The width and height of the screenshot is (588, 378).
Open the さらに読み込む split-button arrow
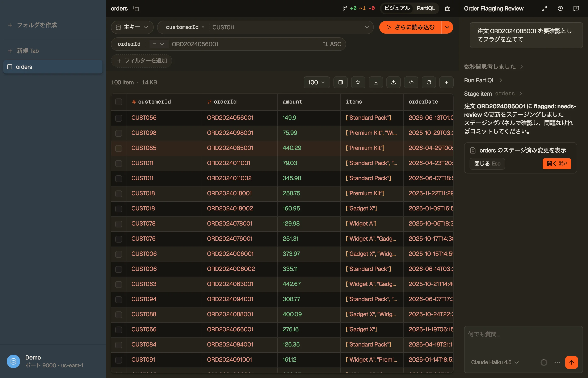(x=447, y=27)
